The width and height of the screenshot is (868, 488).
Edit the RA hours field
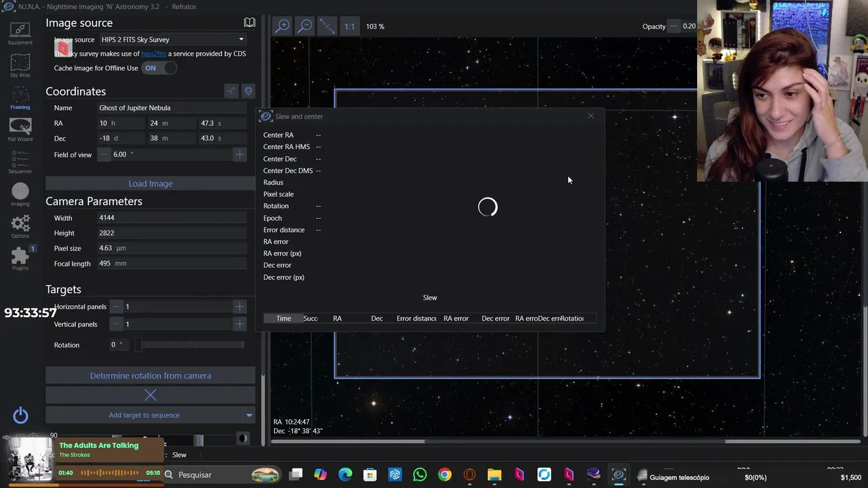[x=121, y=123]
